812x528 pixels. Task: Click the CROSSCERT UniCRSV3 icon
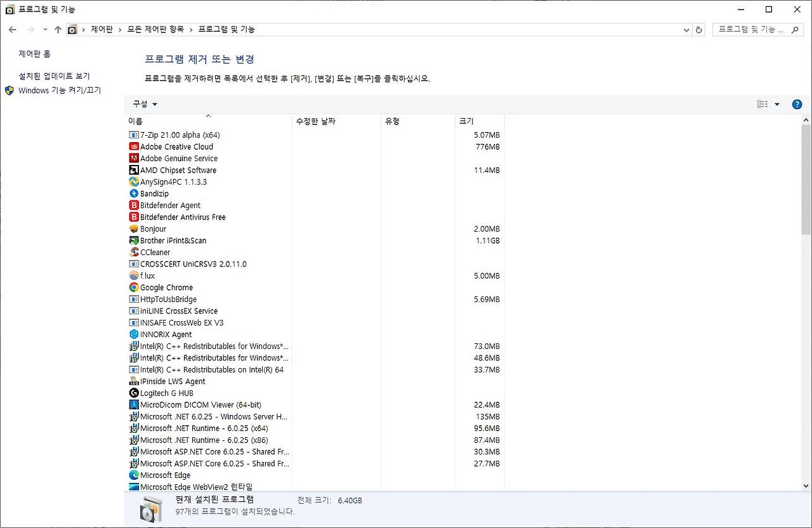point(134,264)
